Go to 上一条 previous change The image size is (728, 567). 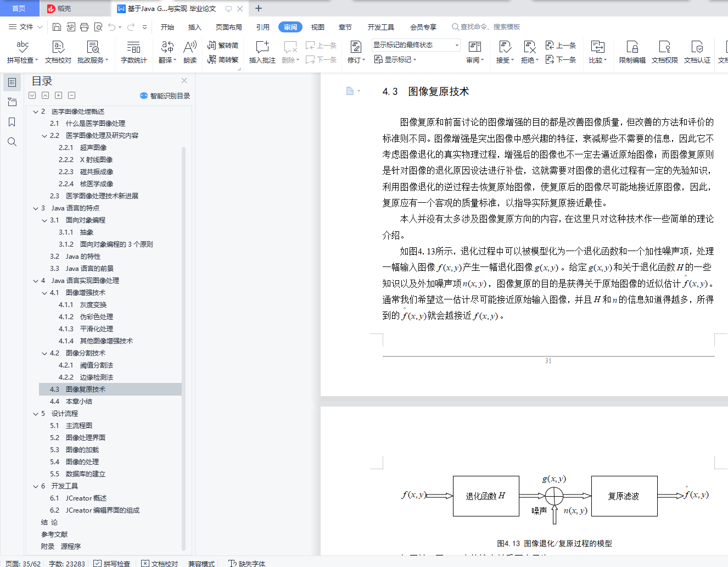coord(561,45)
